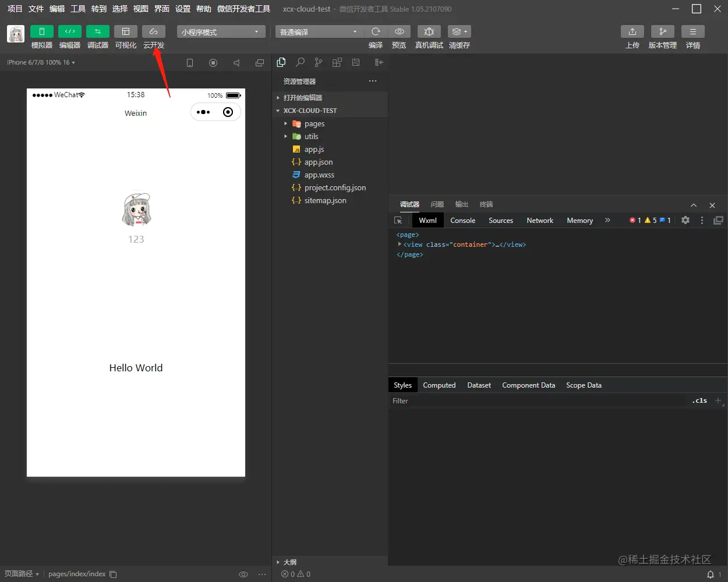Open the resource manager more options (…)
Image resolution: width=728 pixels, height=582 pixels.
[x=373, y=81]
